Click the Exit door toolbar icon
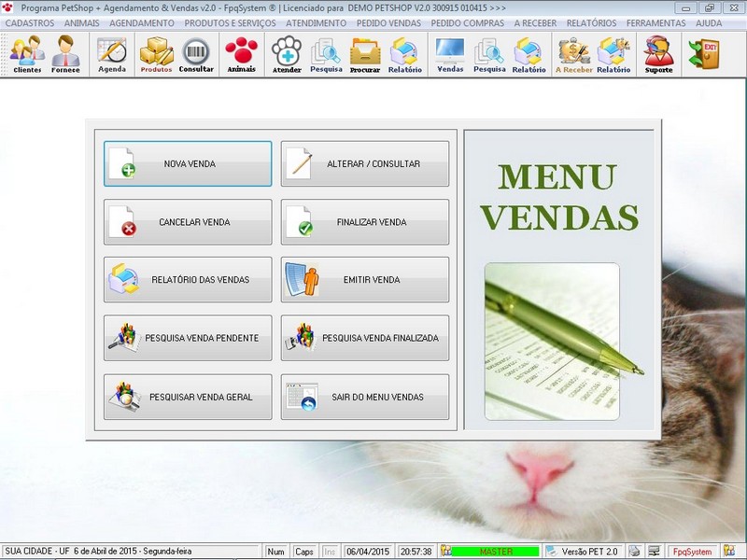The height and width of the screenshot is (560, 747). coord(704,54)
